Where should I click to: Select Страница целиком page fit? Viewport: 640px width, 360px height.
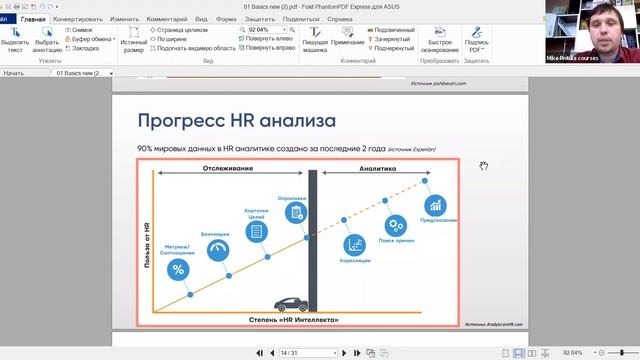(x=179, y=30)
